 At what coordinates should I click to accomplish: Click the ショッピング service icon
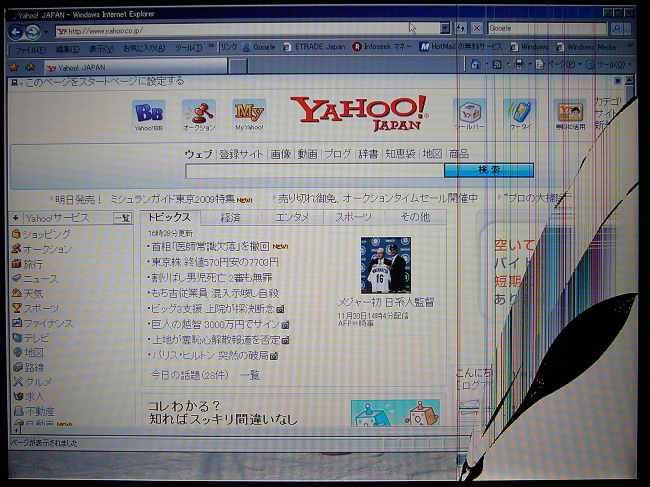coord(16,234)
